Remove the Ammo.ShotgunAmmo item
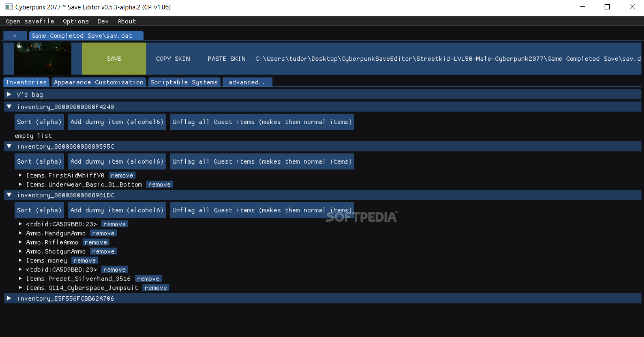 coord(103,251)
